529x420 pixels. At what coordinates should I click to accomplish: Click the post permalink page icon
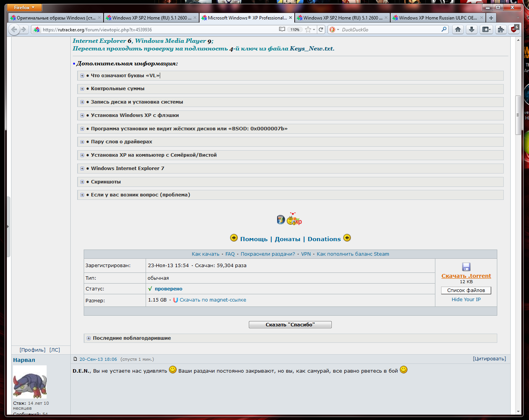coord(75,359)
